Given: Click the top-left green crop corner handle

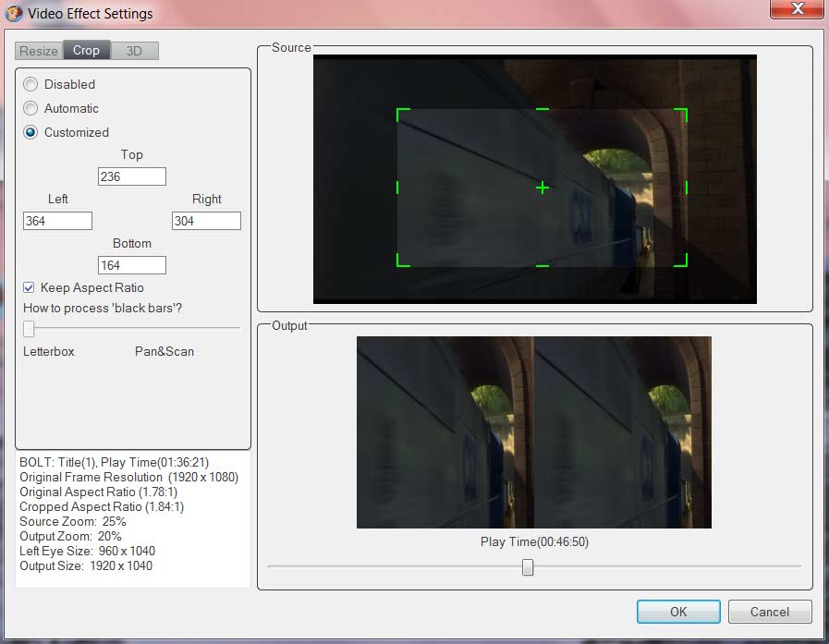Looking at the screenshot, I should pyautogui.click(x=402, y=115).
